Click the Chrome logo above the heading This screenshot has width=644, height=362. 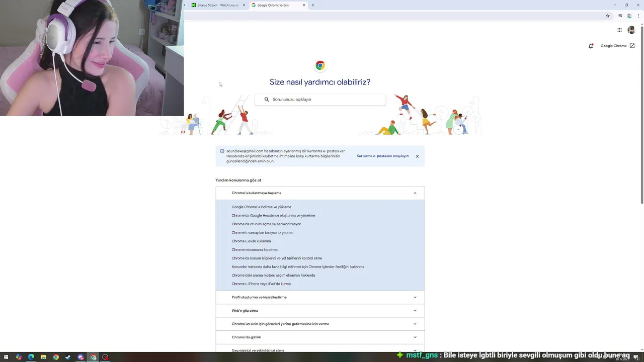[320, 65]
